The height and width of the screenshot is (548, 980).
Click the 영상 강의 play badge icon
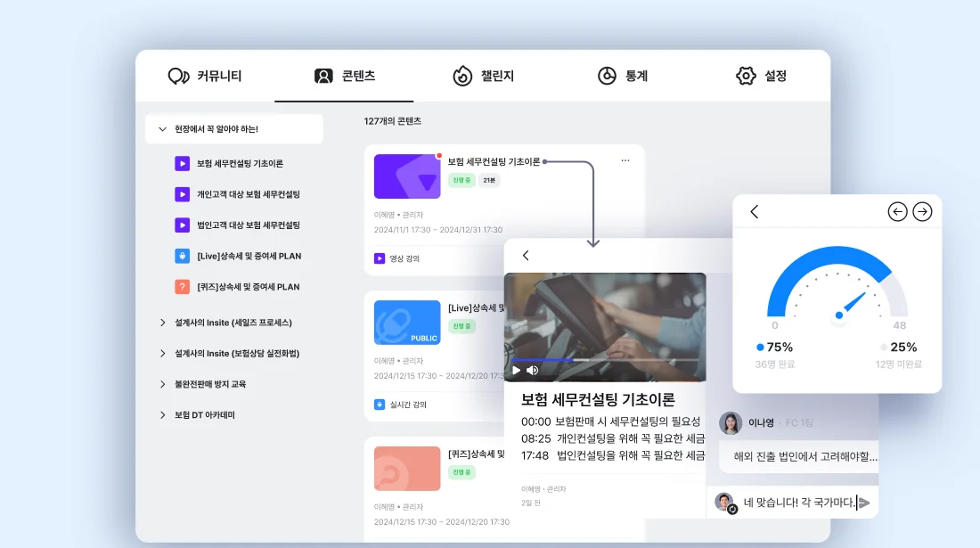pyautogui.click(x=381, y=258)
